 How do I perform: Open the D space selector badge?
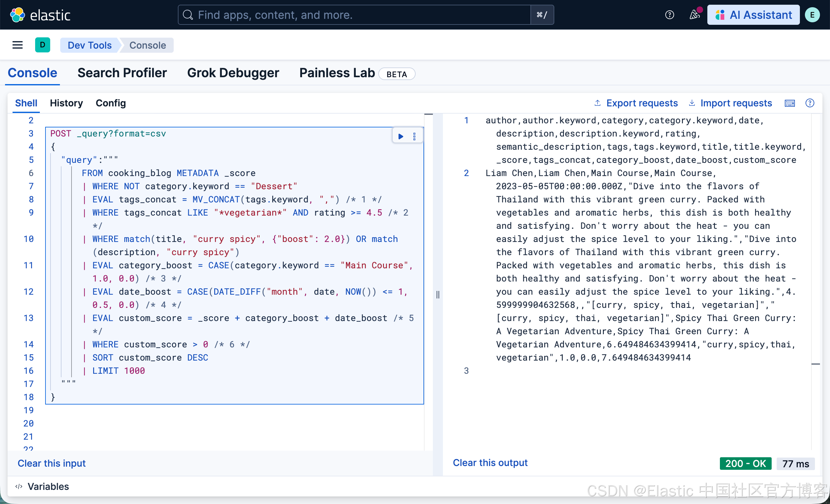(42, 45)
